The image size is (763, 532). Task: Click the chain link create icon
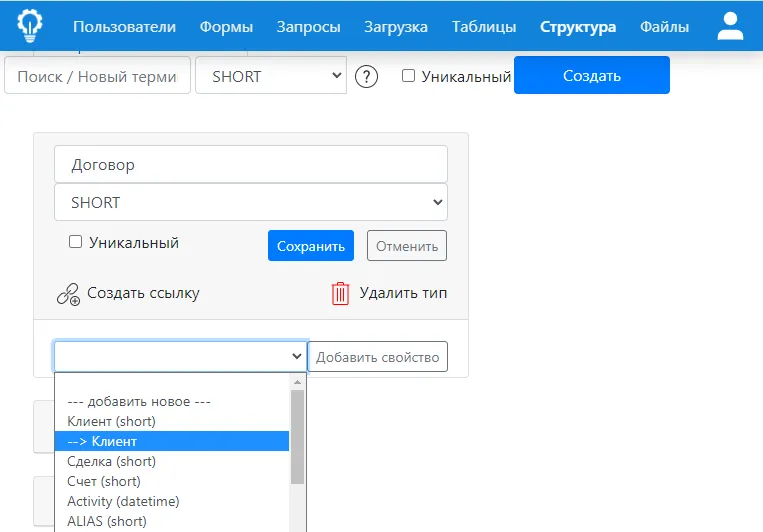tap(68, 294)
